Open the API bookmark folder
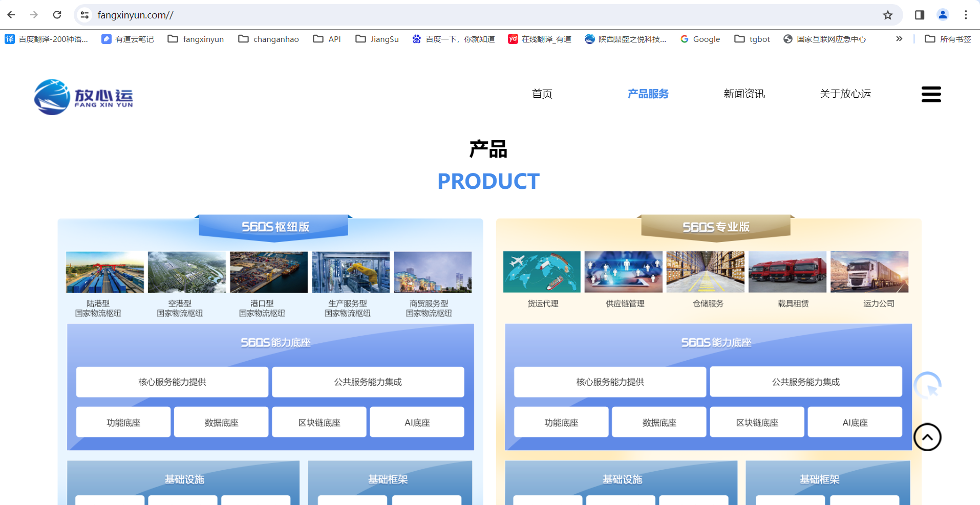 point(327,39)
